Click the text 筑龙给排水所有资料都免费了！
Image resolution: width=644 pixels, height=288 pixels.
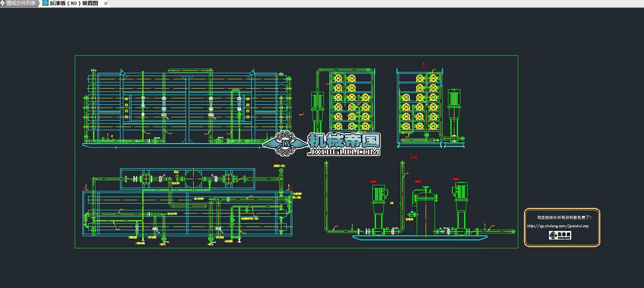click(564, 217)
